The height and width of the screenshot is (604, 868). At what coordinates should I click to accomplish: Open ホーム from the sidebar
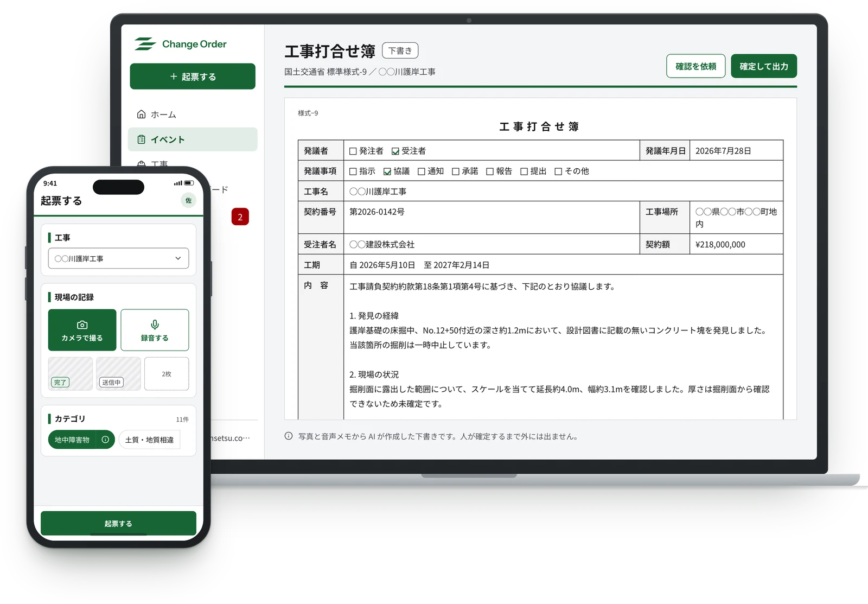coord(193,115)
